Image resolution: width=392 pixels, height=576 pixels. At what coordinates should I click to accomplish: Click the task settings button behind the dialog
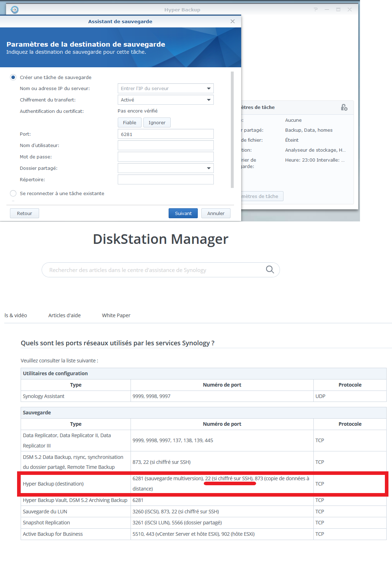point(262,196)
